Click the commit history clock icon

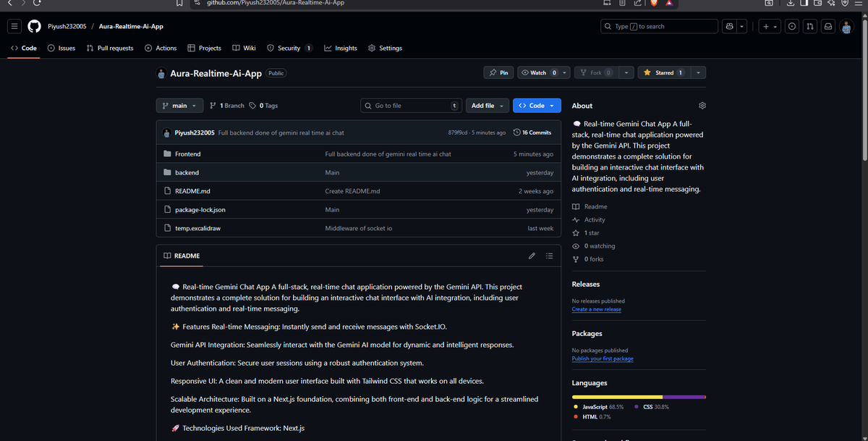pos(516,133)
